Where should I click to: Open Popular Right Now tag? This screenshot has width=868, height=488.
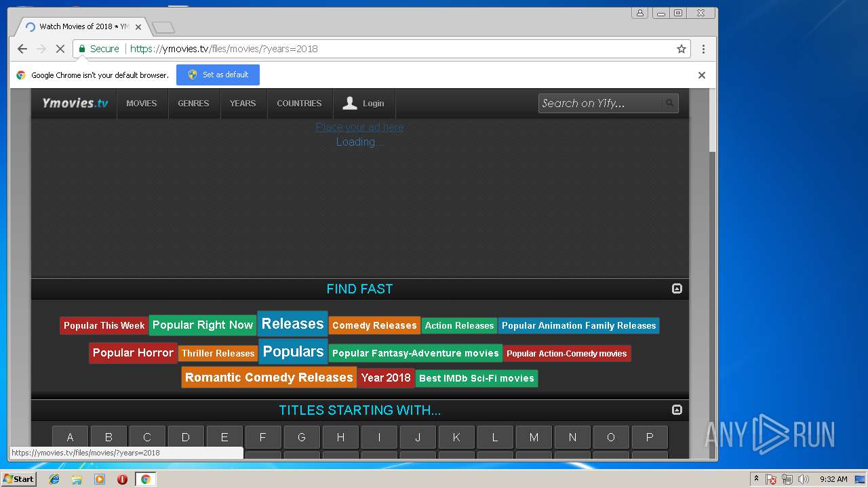point(203,325)
